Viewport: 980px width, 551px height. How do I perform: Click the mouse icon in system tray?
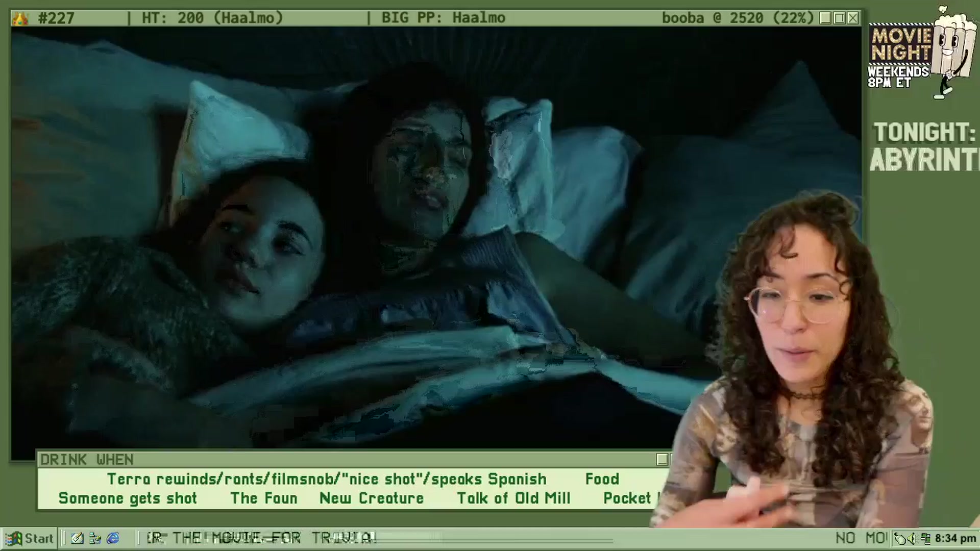[x=901, y=538]
